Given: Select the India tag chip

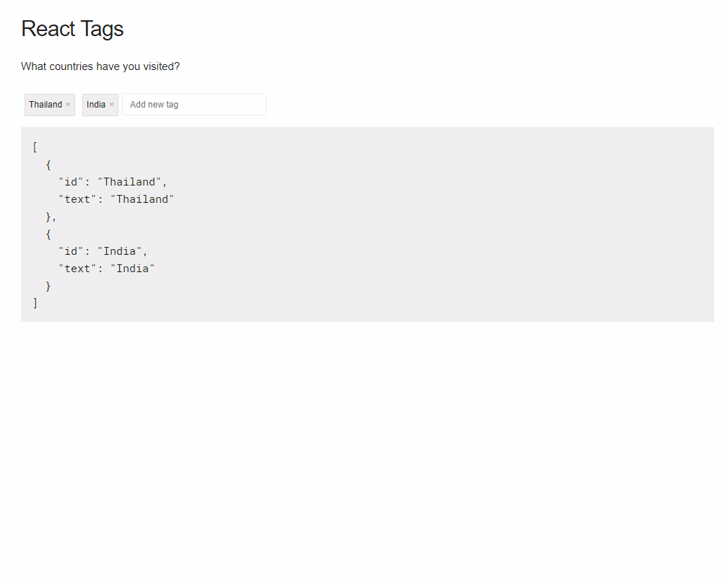Looking at the screenshot, I should pos(96,104).
